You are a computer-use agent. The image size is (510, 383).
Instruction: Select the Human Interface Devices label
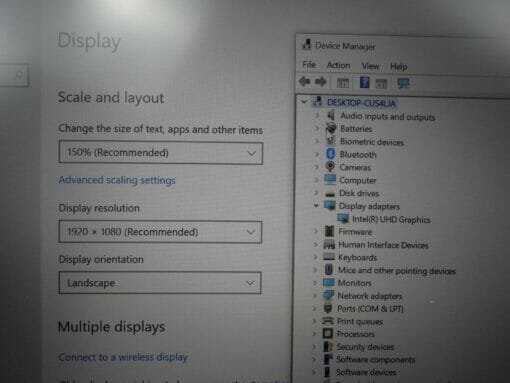[383, 245]
